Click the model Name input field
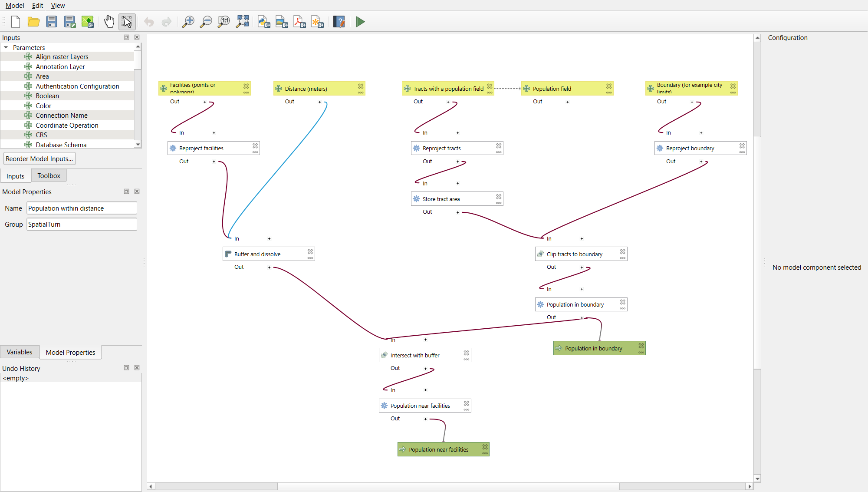 click(x=82, y=208)
